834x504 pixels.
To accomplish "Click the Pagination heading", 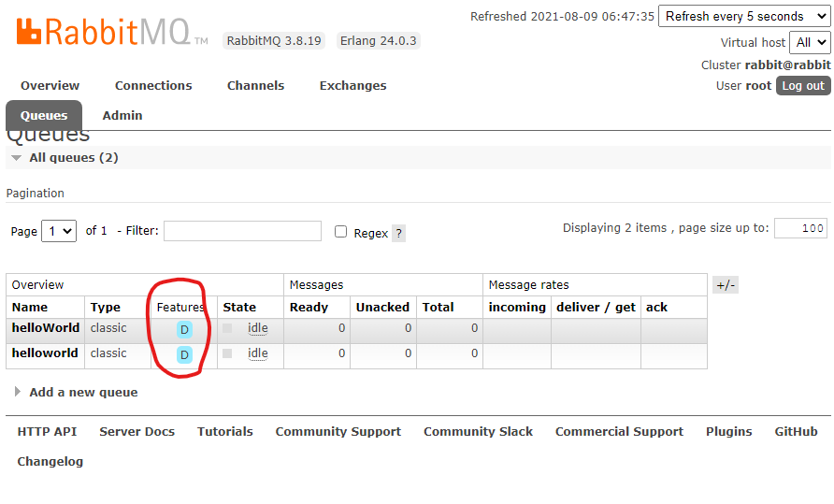I will (36, 194).
